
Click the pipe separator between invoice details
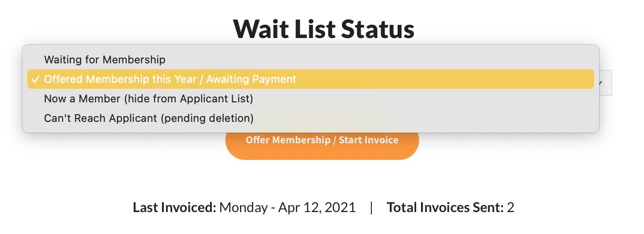[x=371, y=208]
